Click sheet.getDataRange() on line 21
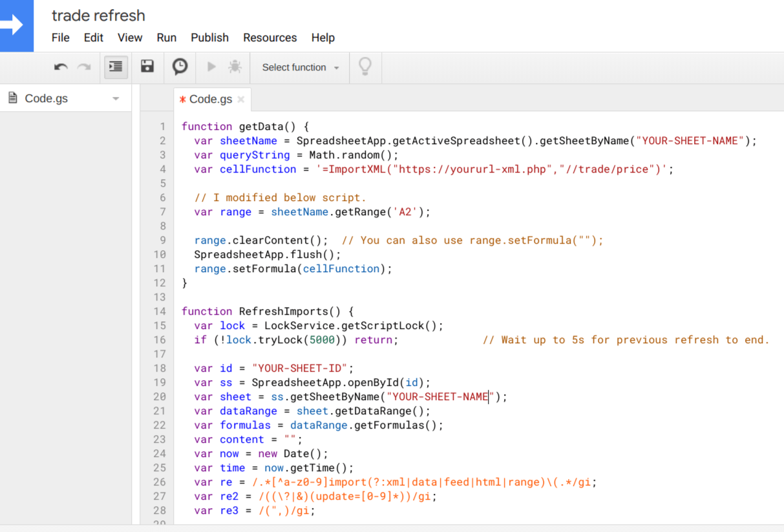 click(x=360, y=411)
